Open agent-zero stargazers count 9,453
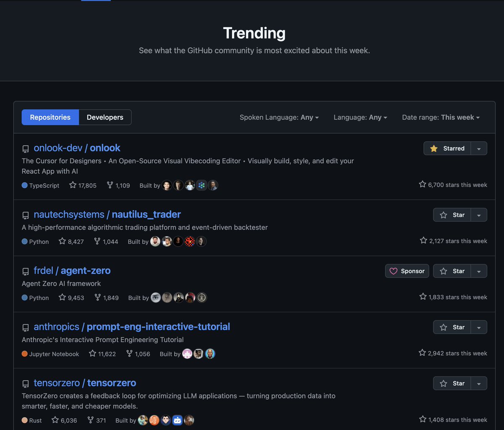 (71, 298)
